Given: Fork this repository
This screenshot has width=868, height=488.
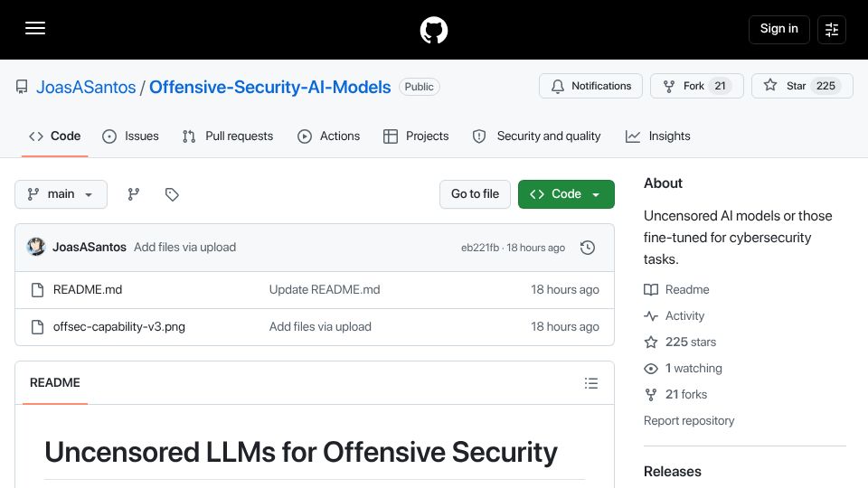Looking at the screenshot, I should tap(696, 86).
